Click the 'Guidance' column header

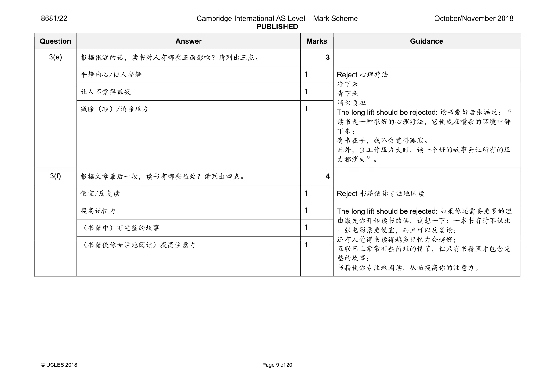427,41
